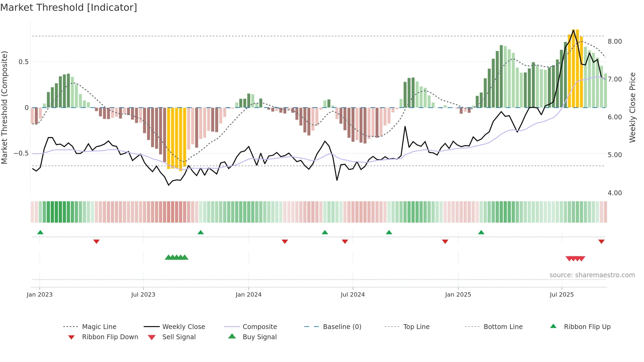Toggle the Magic Line legend entry
The image size is (644, 362).
click(x=90, y=327)
